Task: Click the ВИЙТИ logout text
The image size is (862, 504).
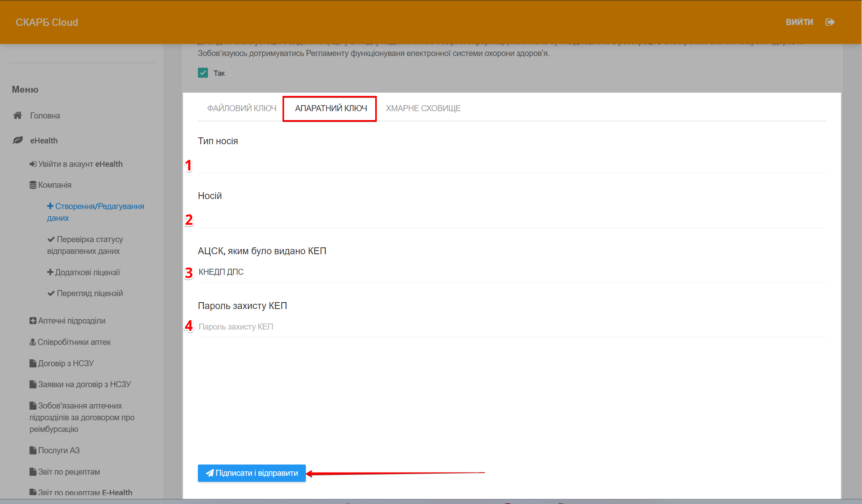Action: (x=799, y=22)
